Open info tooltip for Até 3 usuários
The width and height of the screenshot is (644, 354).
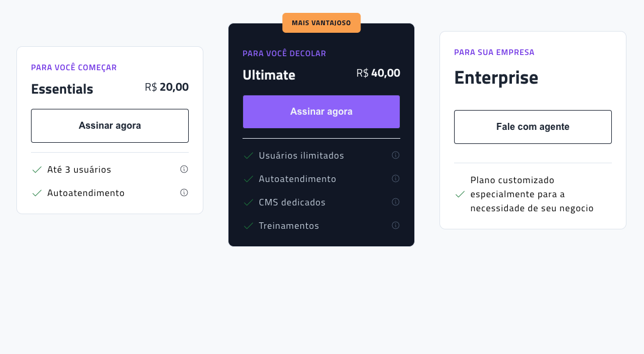(x=183, y=169)
